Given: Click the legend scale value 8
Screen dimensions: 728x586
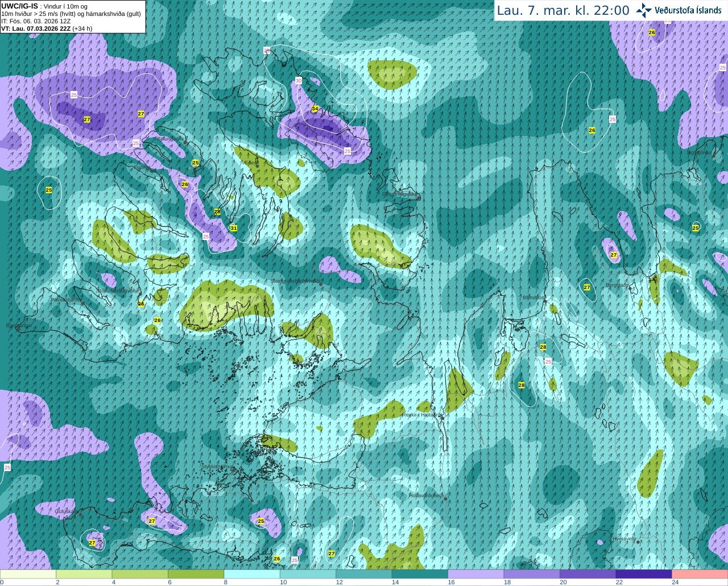Looking at the screenshot, I should pyautogui.click(x=226, y=582).
